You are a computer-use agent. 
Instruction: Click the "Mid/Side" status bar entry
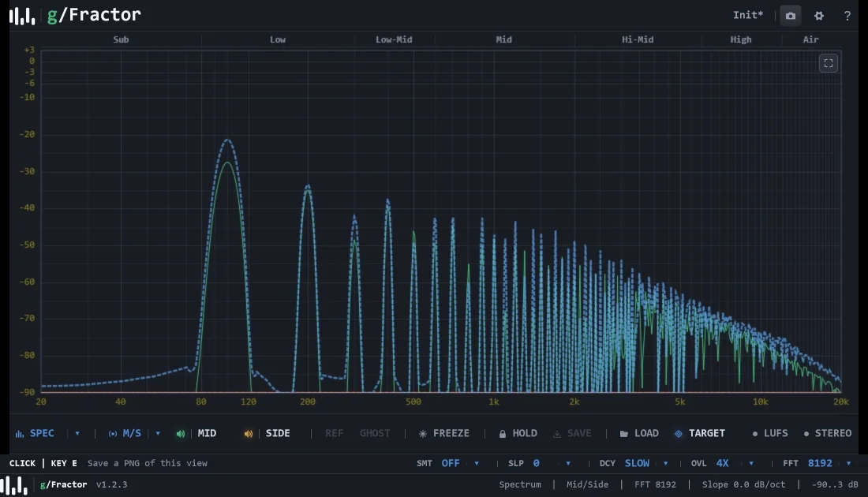click(587, 484)
